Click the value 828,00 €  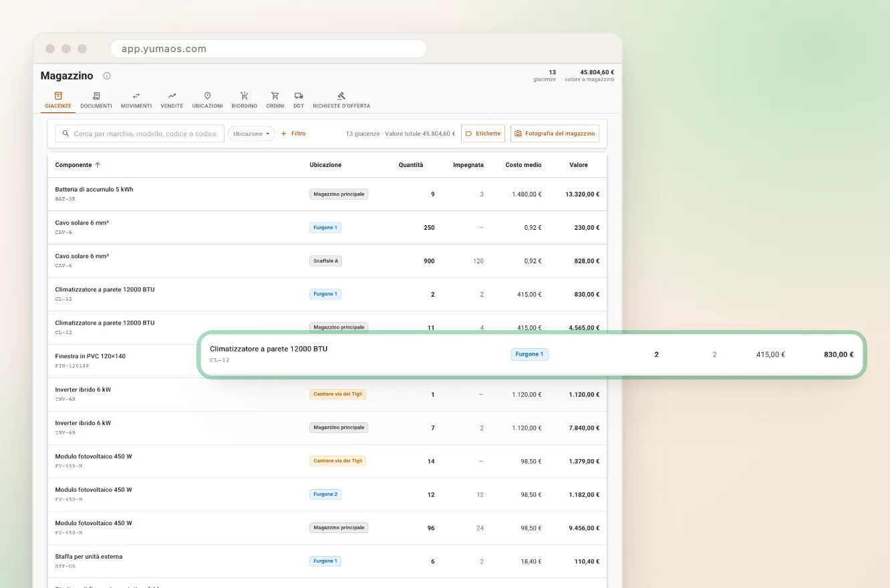click(x=587, y=261)
